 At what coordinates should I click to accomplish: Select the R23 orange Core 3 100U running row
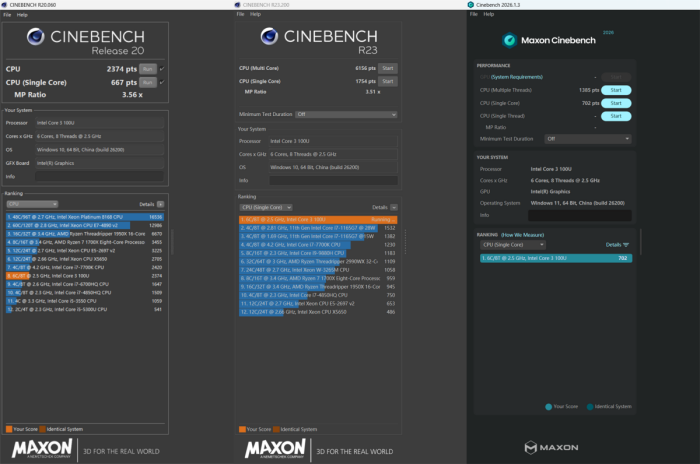click(x=318, y=220)
